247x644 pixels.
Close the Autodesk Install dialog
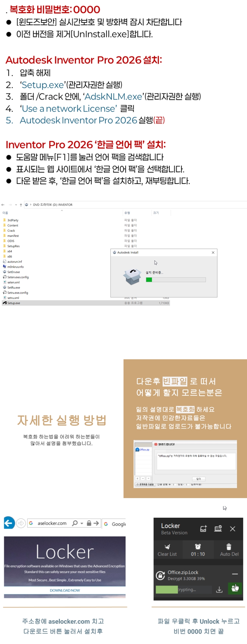click(x=213, y=253)
